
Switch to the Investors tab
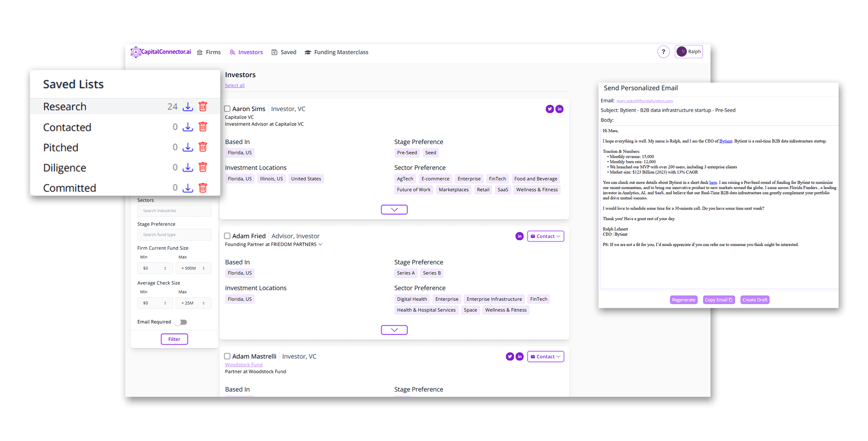coord(246,52)
